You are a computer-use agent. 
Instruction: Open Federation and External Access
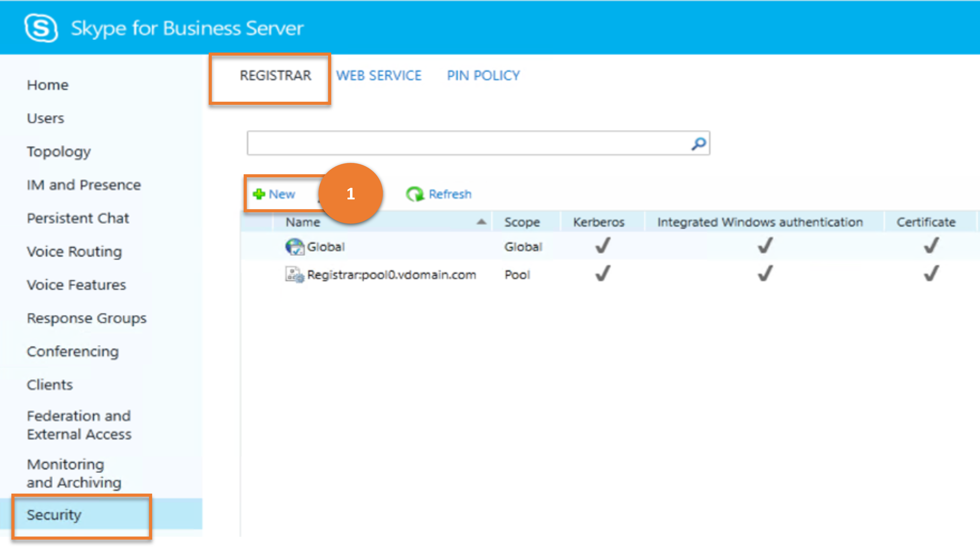coord(79,425)
